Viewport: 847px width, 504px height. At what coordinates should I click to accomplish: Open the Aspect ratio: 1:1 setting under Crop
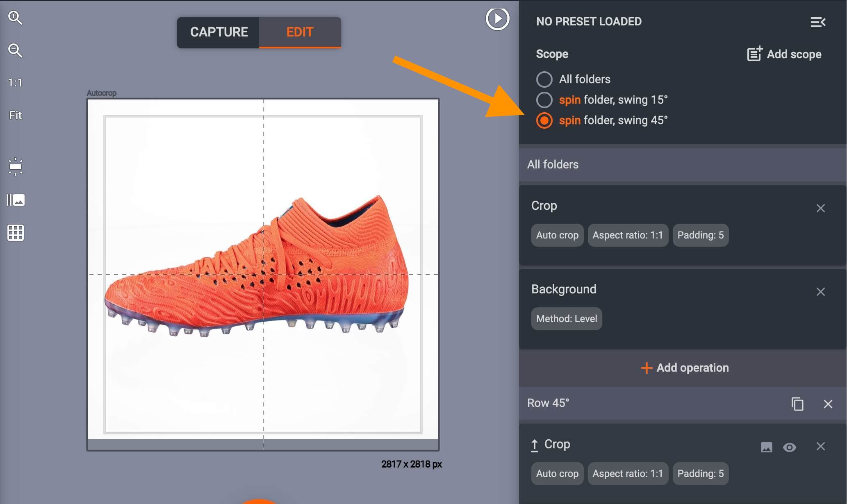point(628,235)
